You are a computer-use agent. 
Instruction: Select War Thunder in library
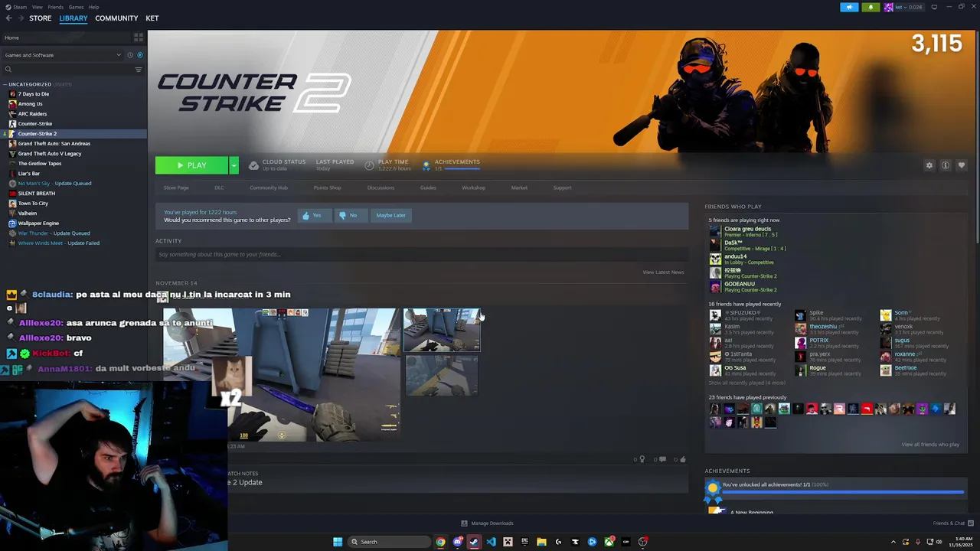pos(54,233)
